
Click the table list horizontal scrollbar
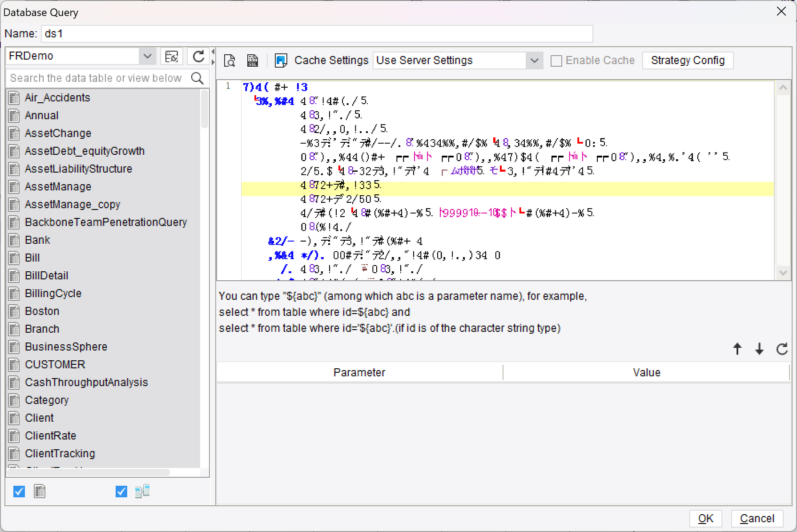[88, 472]
